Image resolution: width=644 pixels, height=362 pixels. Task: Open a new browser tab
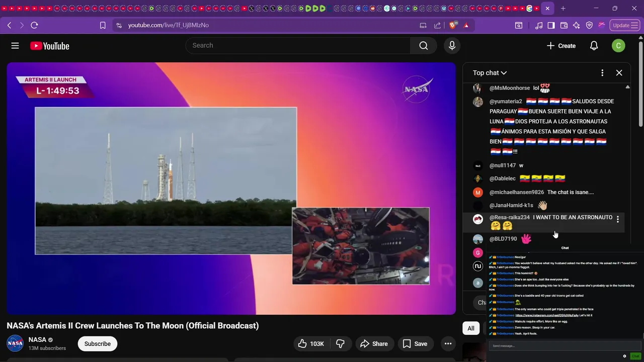(563, 9)
